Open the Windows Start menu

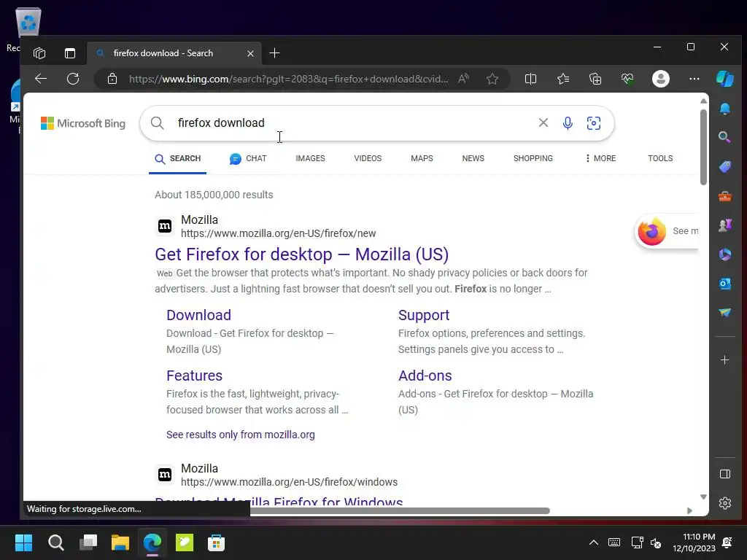point(23,542)
